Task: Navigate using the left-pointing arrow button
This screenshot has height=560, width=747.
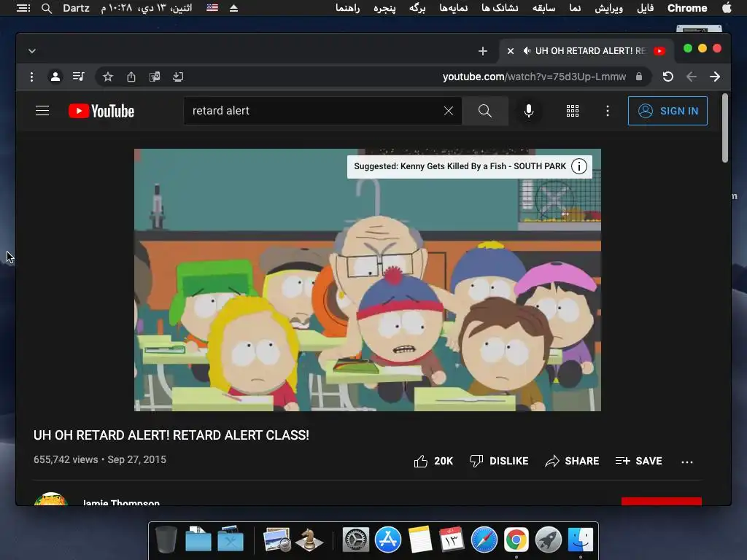Action: [x=692, y=77]
